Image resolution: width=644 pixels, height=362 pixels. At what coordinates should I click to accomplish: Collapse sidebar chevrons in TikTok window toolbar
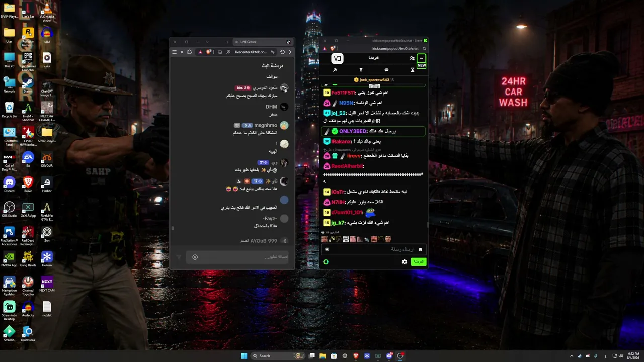pos(183,52)
